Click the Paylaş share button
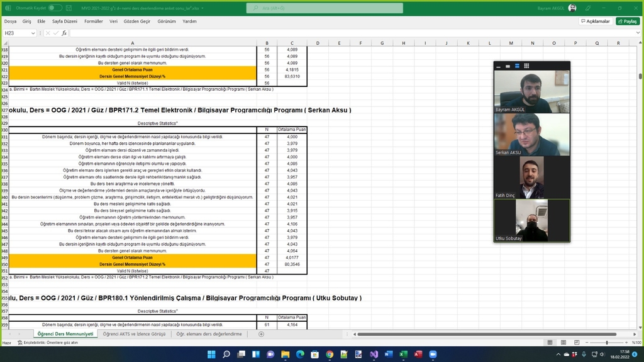 click(627, 21)
